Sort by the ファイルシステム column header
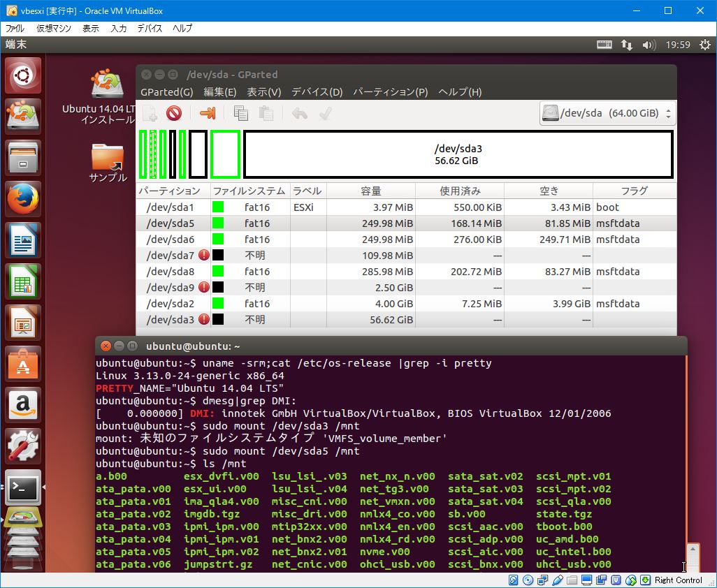Viewport: 717px width, 588px height. point(250,191)
